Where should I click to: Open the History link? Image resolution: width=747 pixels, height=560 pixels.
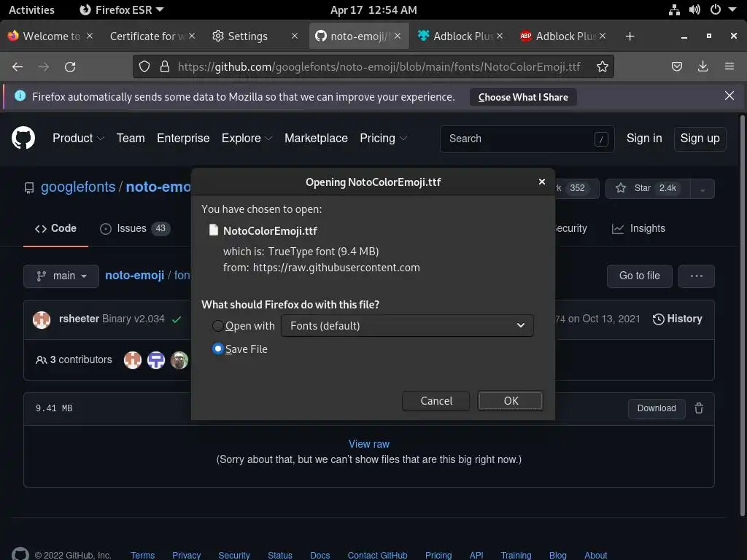tap(678, 319)
